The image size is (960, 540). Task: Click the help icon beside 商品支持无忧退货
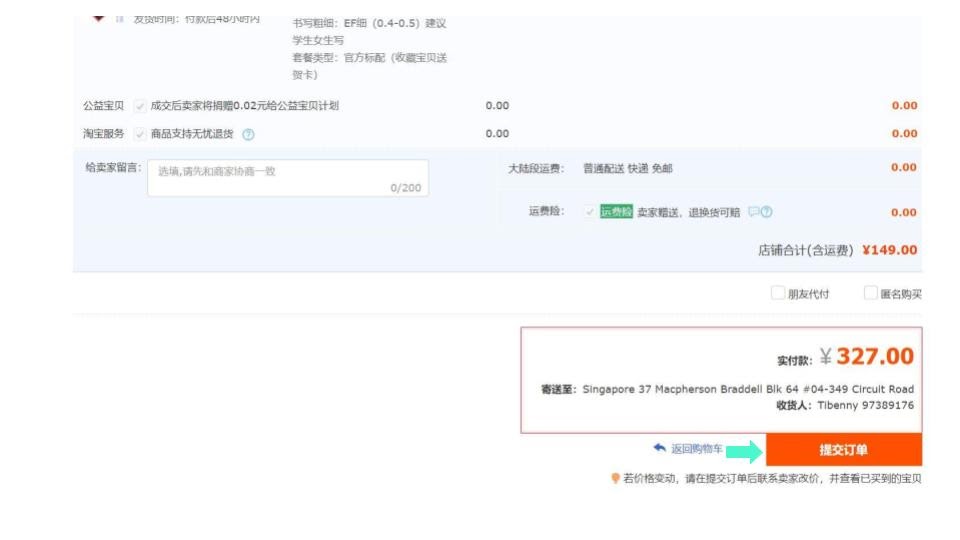coord(248,134)
